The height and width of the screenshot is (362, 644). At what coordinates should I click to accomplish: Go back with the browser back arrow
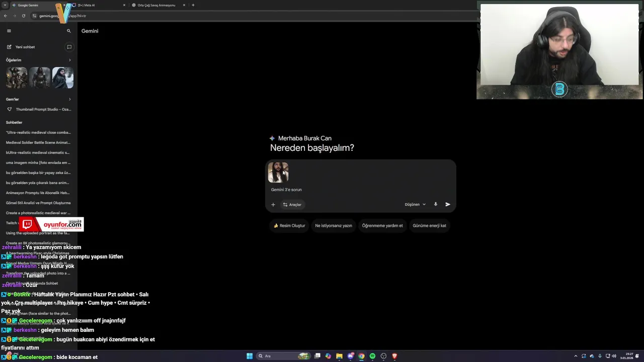pyautogui.click(x=5, y=16)
